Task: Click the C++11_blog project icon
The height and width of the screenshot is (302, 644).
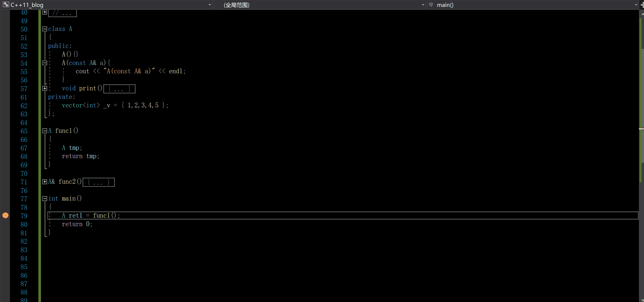Action: click(6, 4)
